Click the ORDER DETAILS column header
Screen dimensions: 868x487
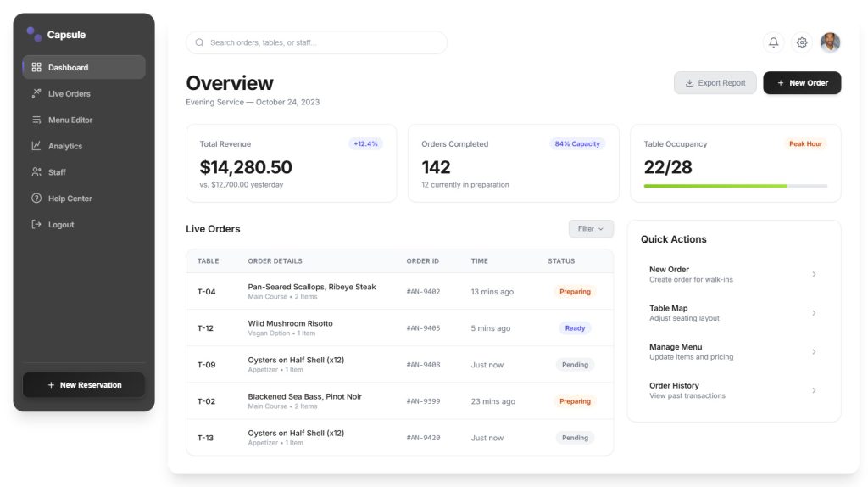[275, 261]
